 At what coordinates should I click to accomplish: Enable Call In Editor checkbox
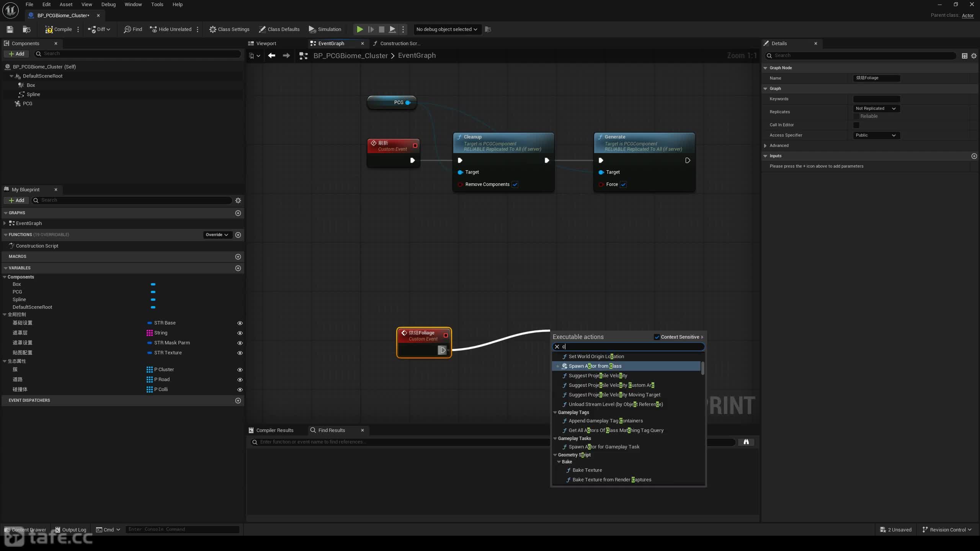856,125
